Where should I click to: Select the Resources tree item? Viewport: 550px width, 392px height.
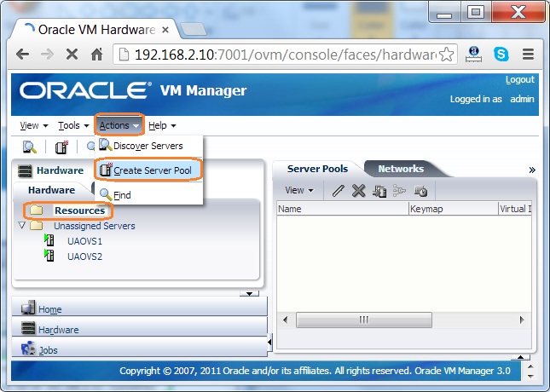point(79,210)
